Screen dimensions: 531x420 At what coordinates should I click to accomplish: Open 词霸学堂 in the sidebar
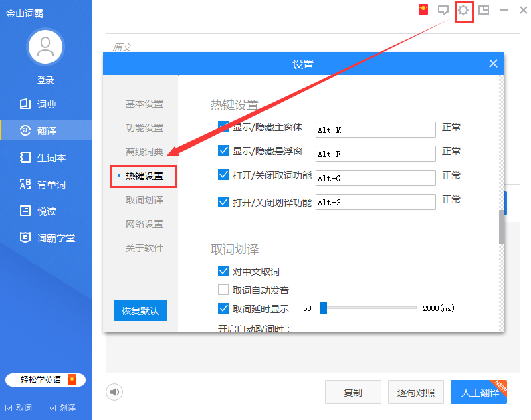(46, 238)
